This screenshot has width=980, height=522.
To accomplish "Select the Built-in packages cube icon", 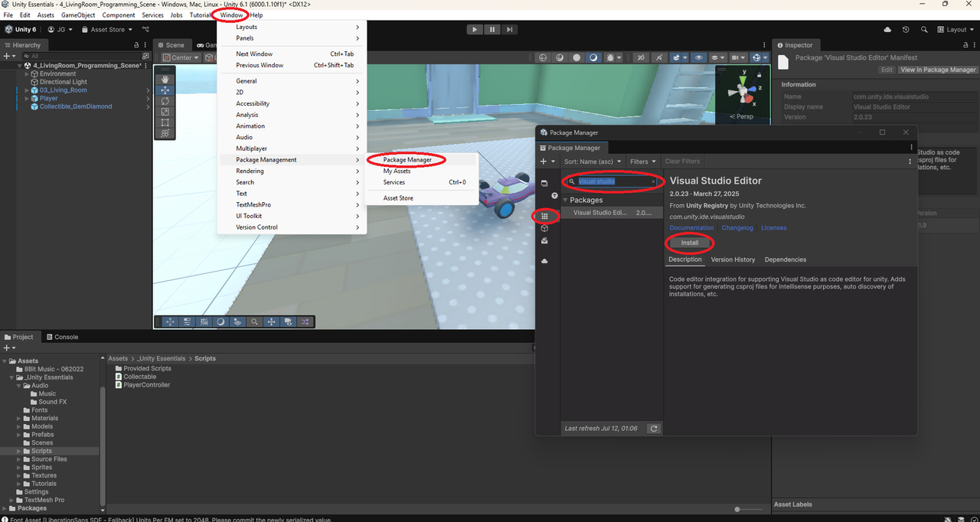I will click(544, 228).
